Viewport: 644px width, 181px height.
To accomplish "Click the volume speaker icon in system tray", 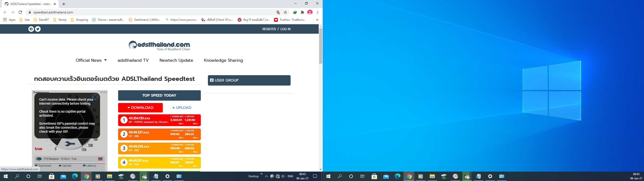I will [x=283, y=176].
